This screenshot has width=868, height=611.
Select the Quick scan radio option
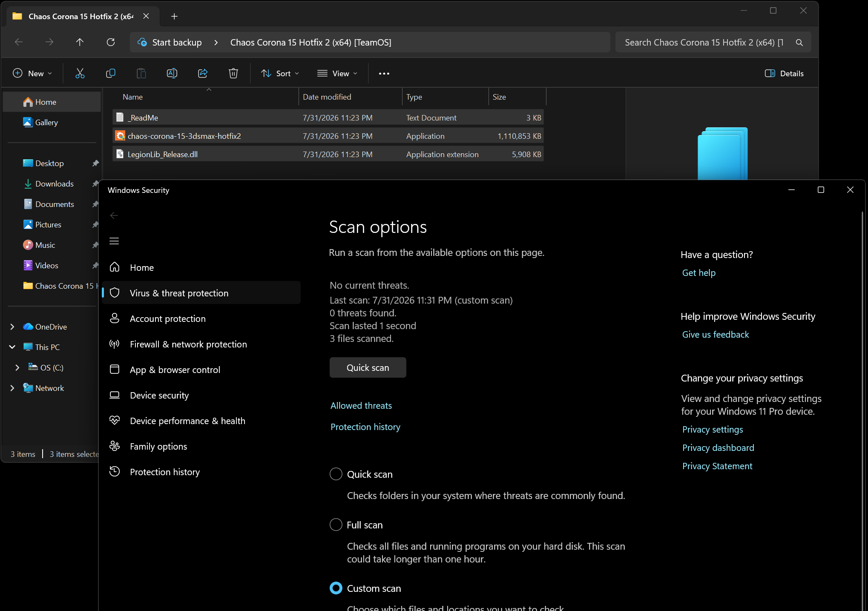tap(336, 474)
